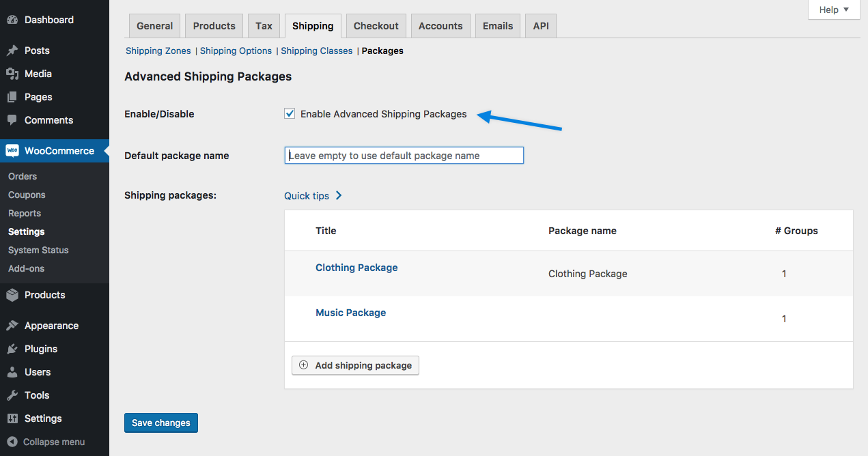The width and height of the screenshot is (868, 456).
Task: Switch to the Checkout tab
Action: tap(376, 26)
